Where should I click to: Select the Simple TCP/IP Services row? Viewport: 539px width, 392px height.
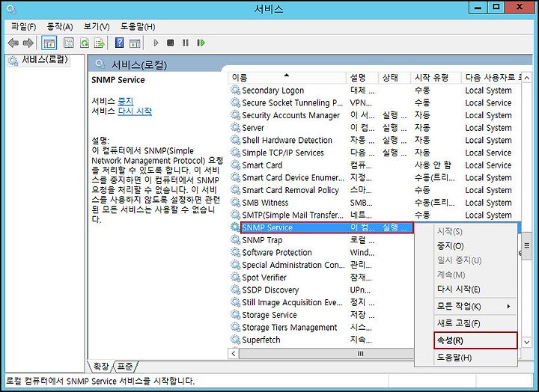[375, 153]
